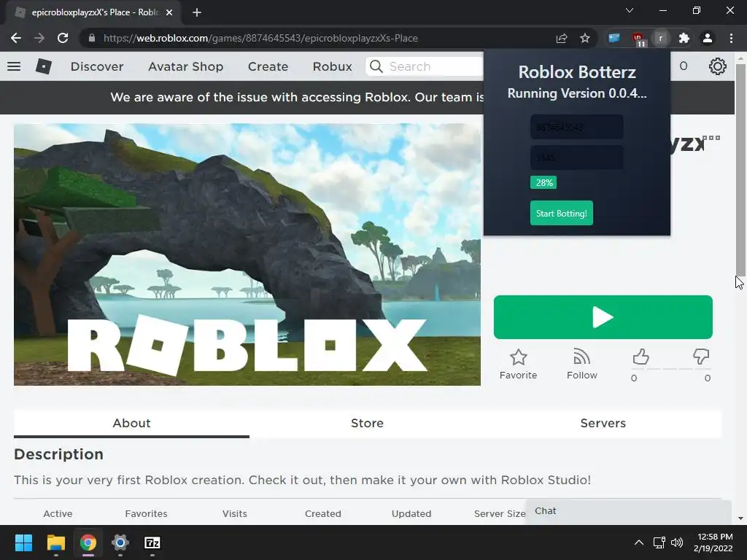Switch to the Servers tab
The width and height of the screenshot is (747, 560).
(x=603, y=424)
